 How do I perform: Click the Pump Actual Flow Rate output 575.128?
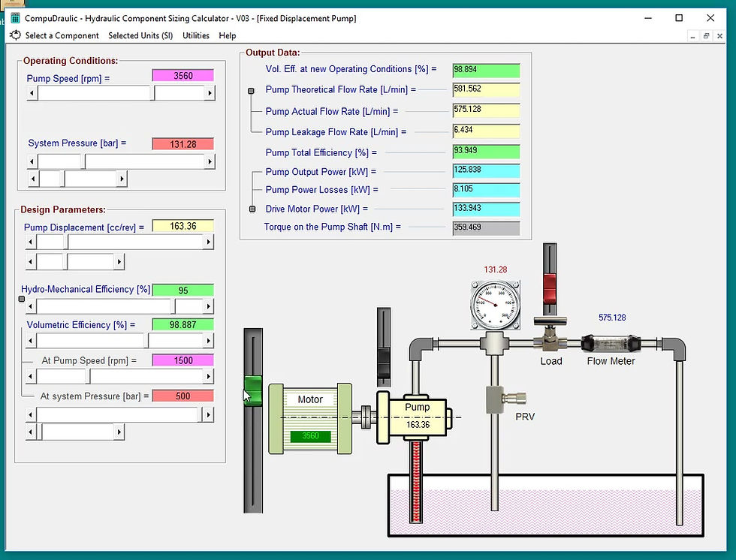(x=487, y=110)
